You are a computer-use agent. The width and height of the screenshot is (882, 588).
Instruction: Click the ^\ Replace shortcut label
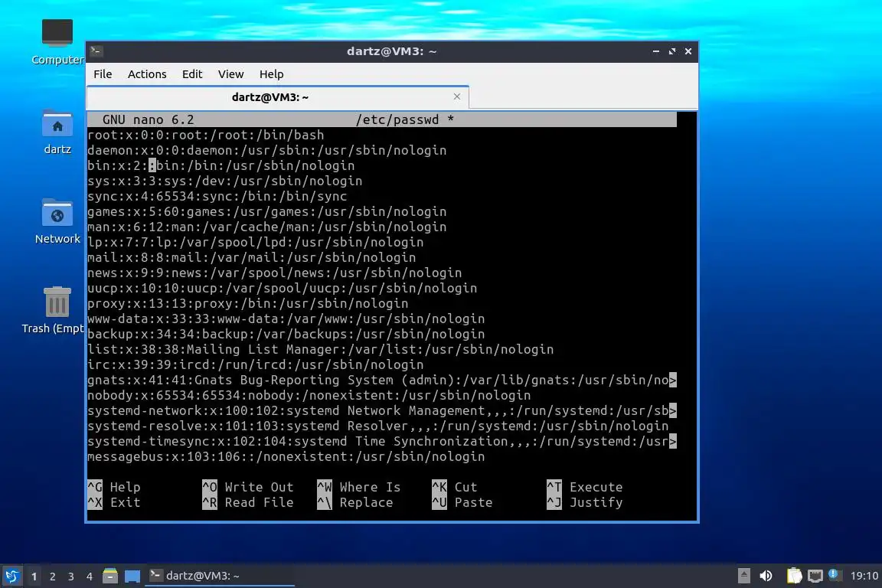coord(355,502)
